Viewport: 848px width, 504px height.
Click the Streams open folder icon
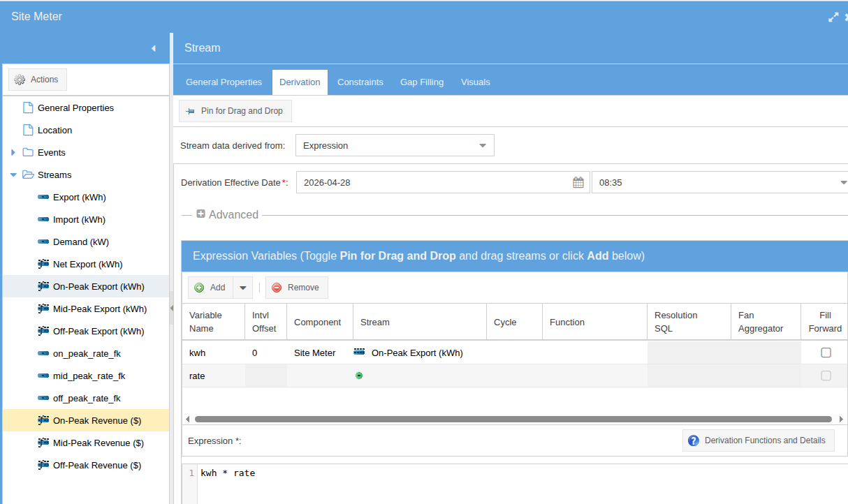coord(28,175)
